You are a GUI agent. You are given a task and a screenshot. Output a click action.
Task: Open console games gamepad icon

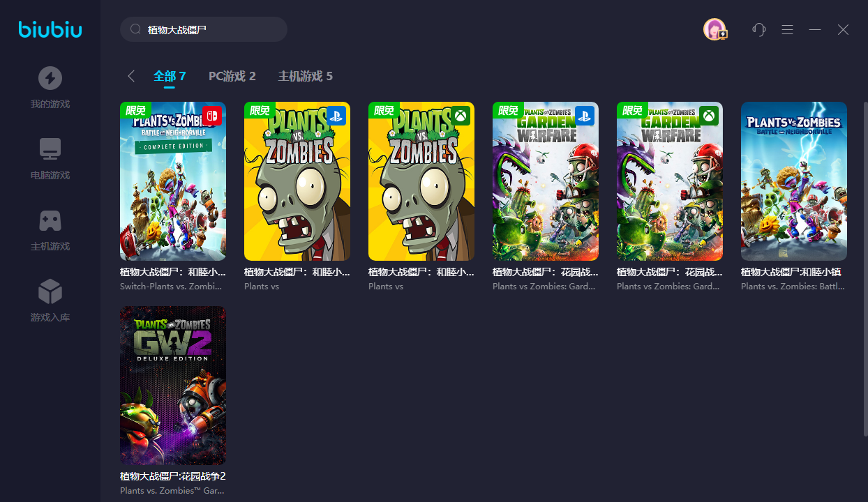50,220
